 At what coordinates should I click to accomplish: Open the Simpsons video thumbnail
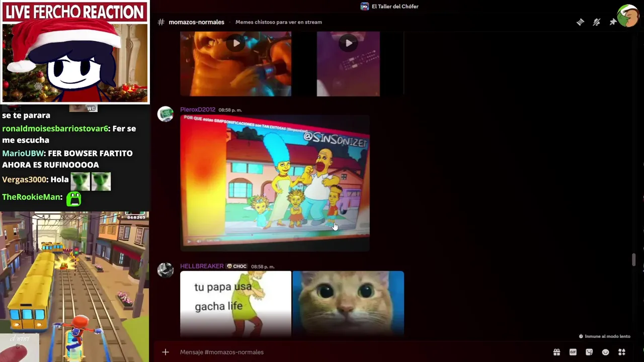pos(275,183)
